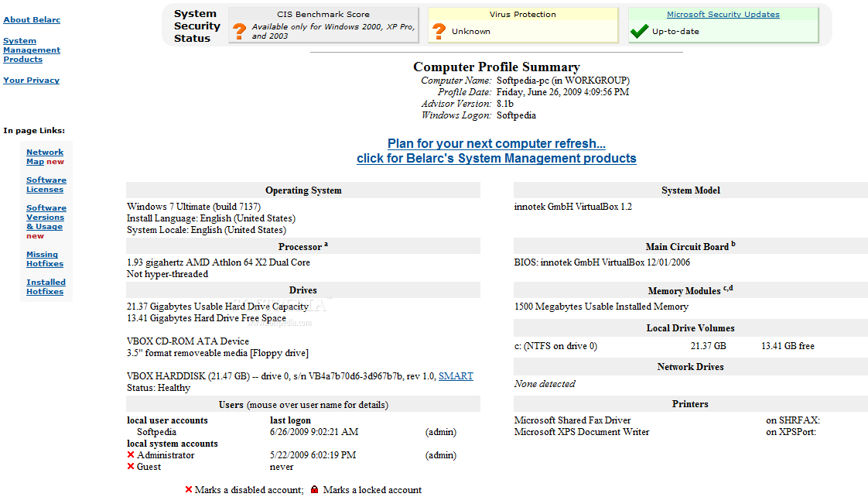Click '13.41 GB free' volume value

788,346
